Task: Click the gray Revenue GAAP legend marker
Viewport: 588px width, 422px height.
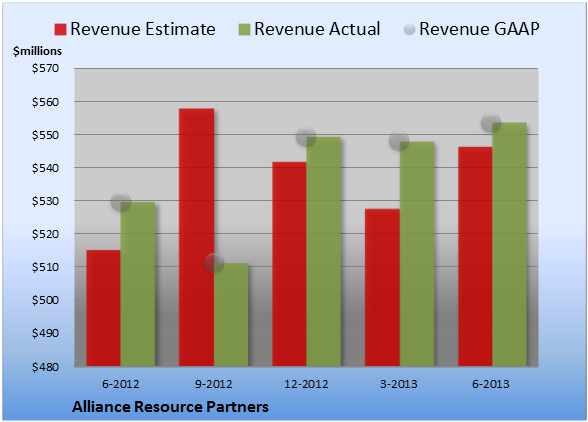Action: [x=410, y=29]
